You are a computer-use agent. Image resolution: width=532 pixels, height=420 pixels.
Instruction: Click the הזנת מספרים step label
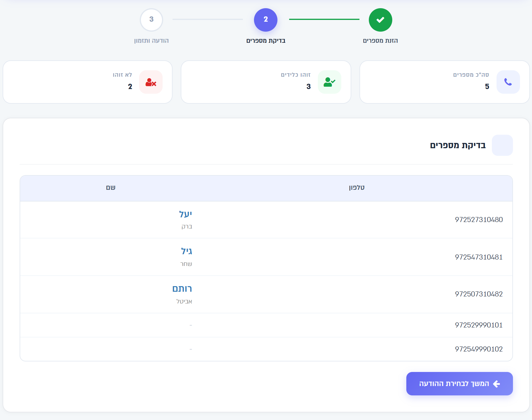pos(380,41)
